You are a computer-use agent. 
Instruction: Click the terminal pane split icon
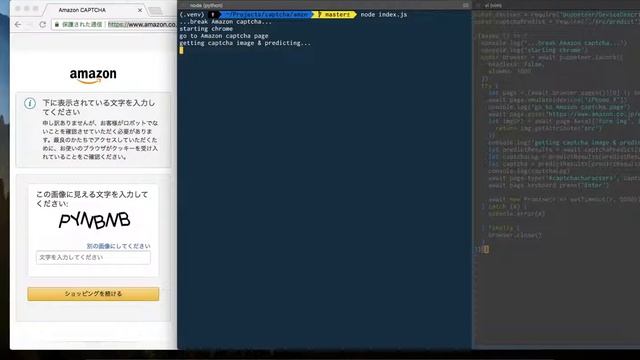466,5
